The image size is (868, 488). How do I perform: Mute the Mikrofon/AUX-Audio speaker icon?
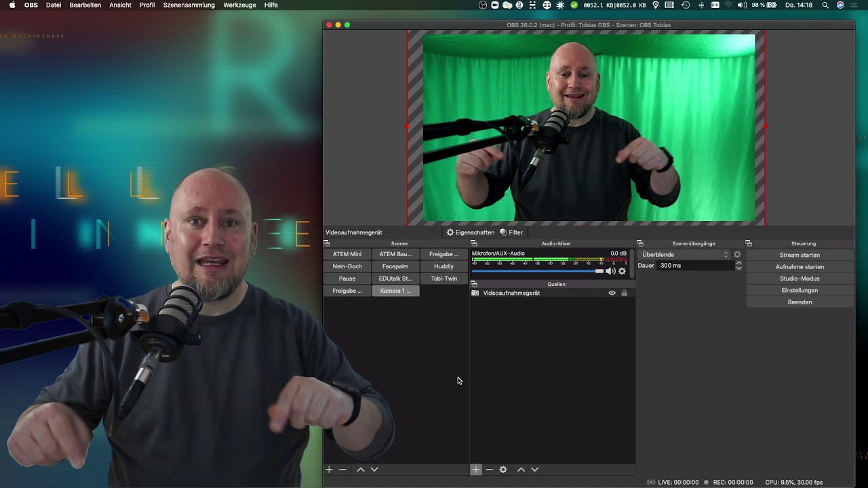[610, 271]
